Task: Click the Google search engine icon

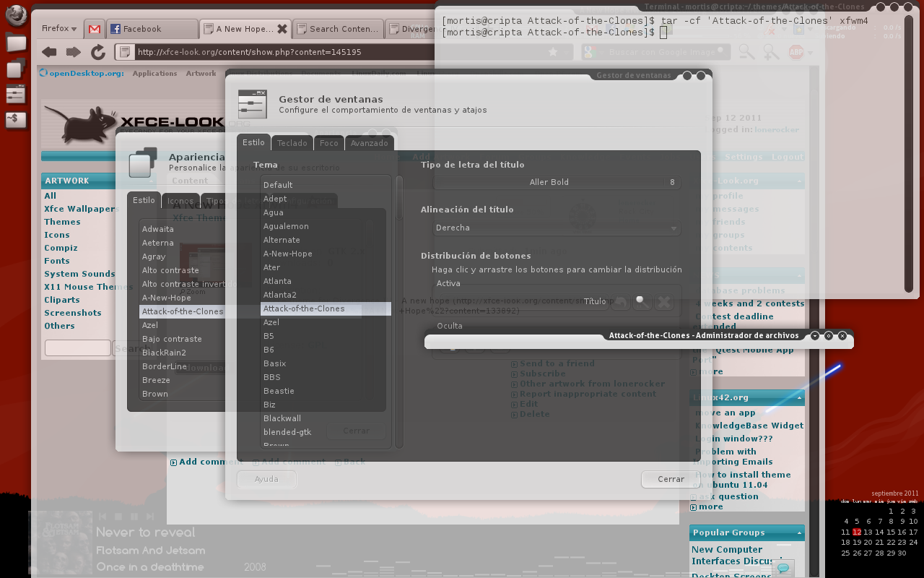Action: 590,52
